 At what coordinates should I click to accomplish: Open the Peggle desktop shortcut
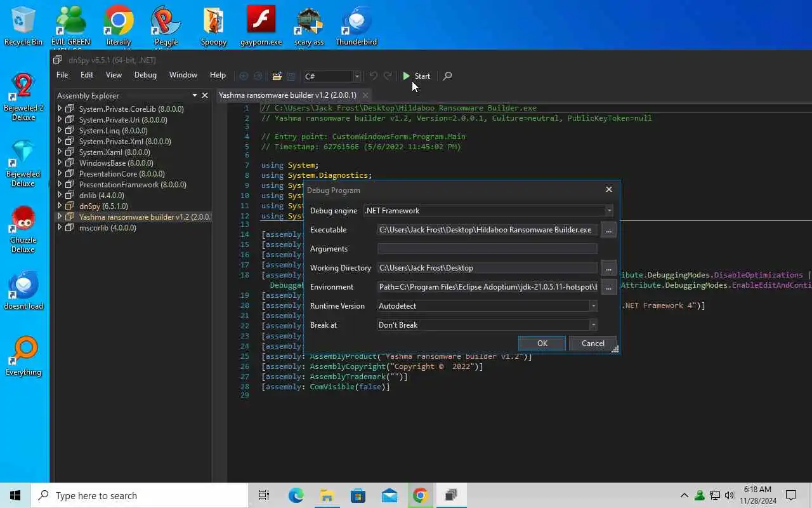[166, 25]
